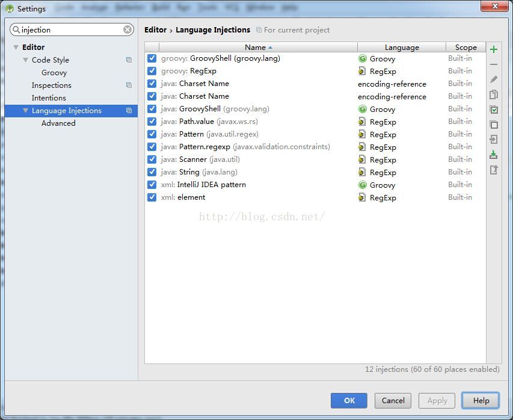Viewport: 513px width, 420px height.
Task: Select the Editor category in tree
Action: 33,47
